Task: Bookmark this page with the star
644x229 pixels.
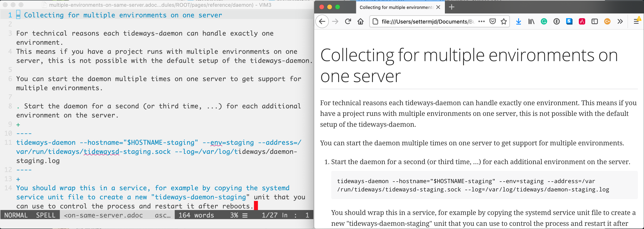Action: point(504,21)
